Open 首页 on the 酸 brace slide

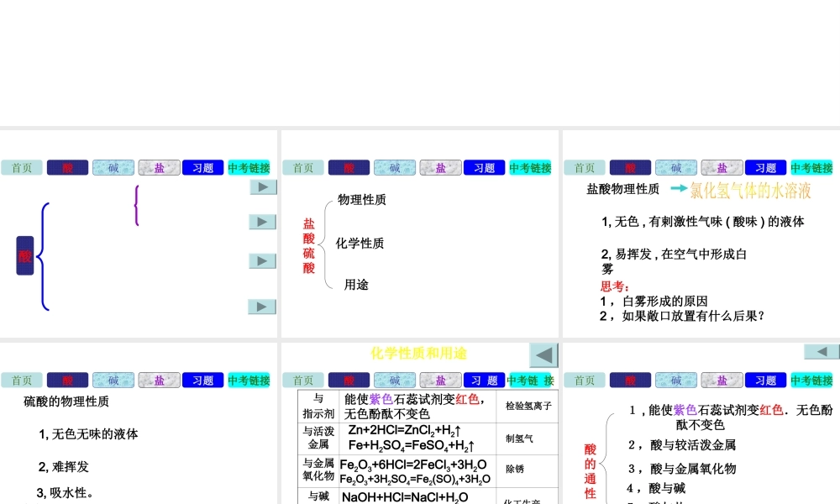pyautogui.click(x=22, y=168)
